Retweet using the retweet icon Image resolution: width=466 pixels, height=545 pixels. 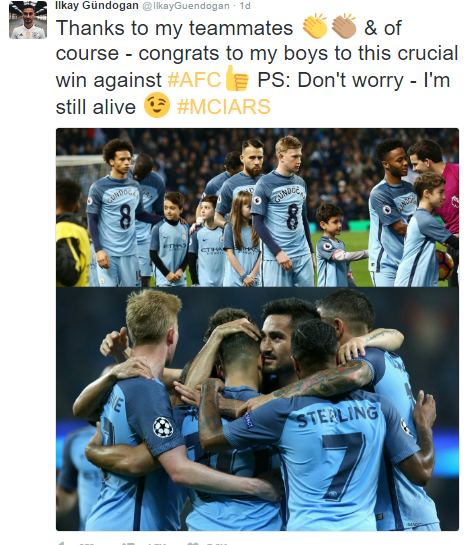126,543
